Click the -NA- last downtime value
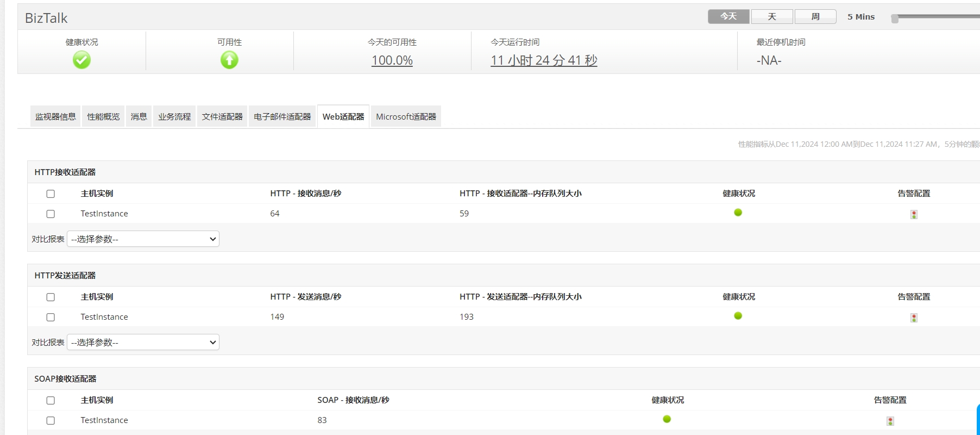 pos(769,60)
